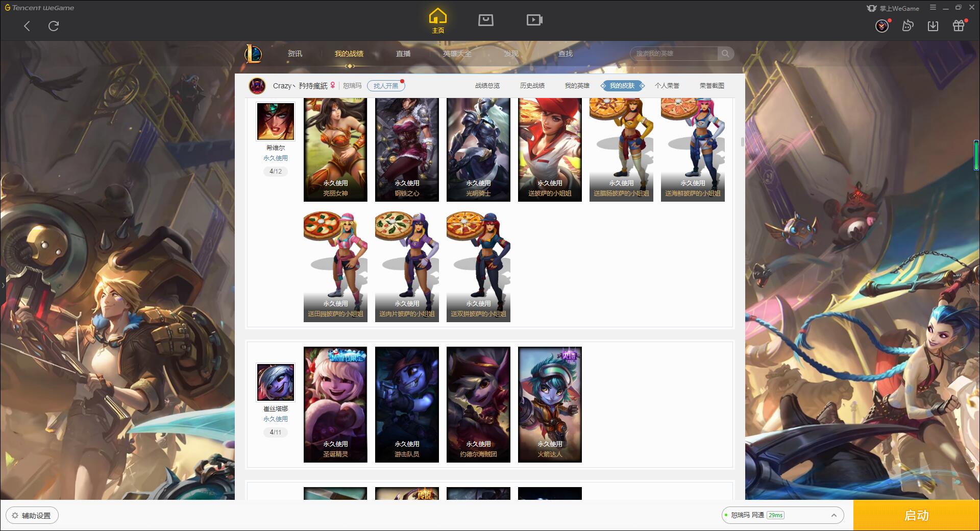Open 圣诞精灵 skin thumbnail

335,404
